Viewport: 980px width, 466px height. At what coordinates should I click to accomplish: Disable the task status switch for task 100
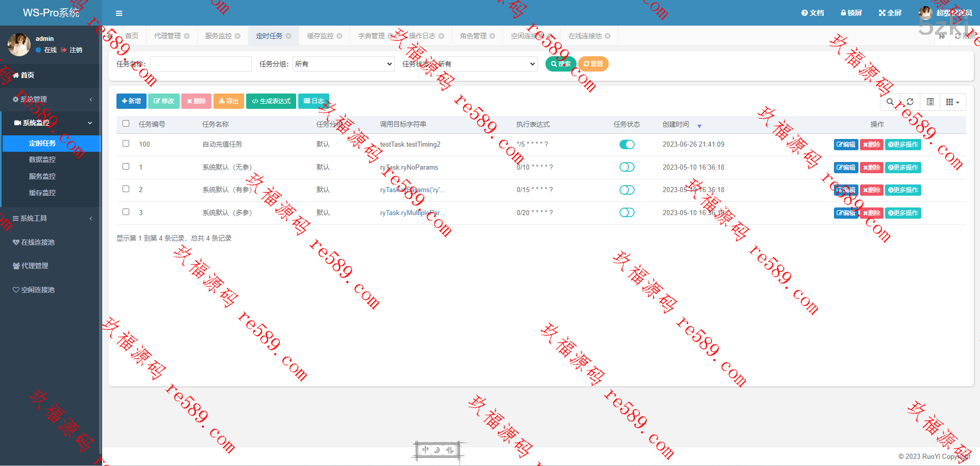point(627,145)
